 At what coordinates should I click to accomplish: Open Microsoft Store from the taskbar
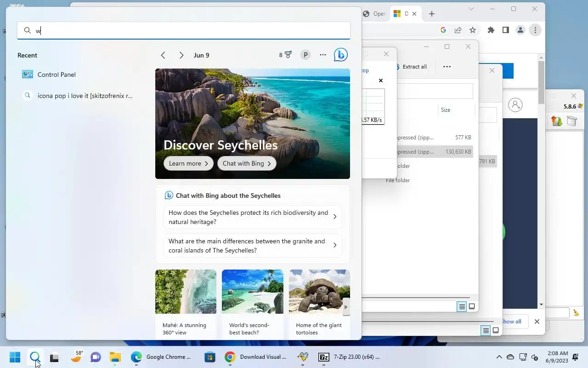(x=210, y=357)
